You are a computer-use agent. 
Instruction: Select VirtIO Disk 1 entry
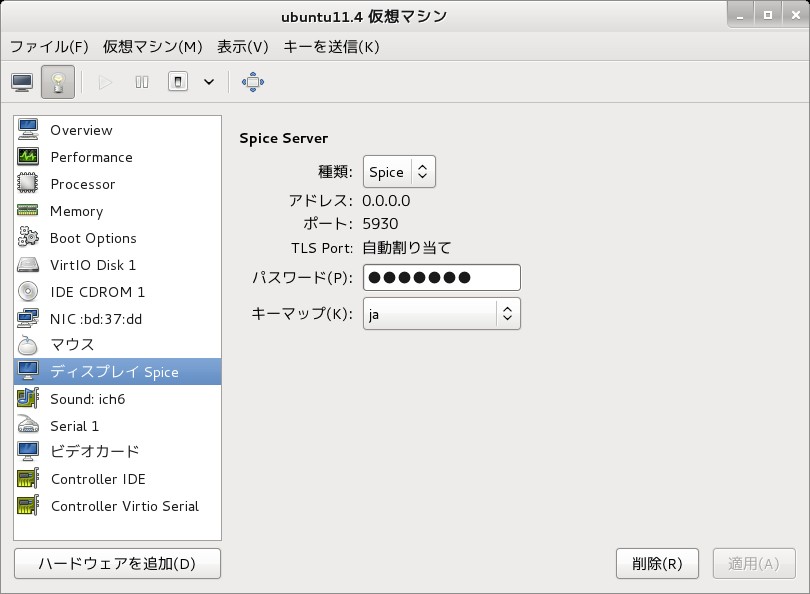118,264
